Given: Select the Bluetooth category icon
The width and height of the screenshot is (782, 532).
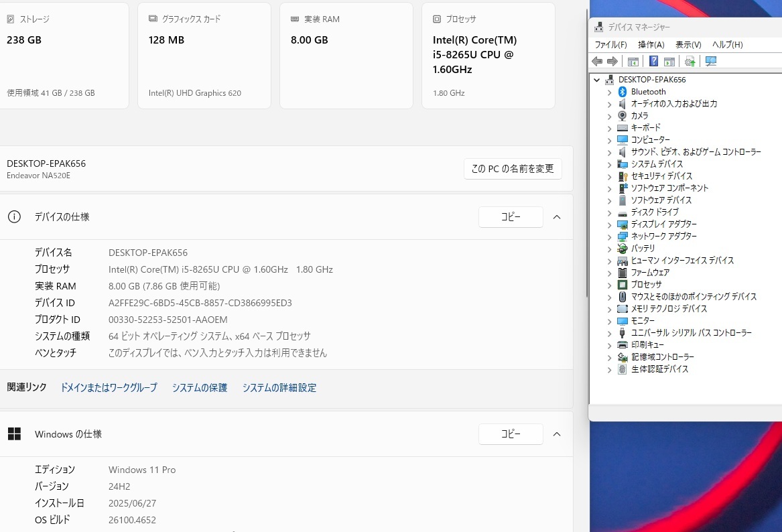Looking at the screenshot, I should [623, 92].
